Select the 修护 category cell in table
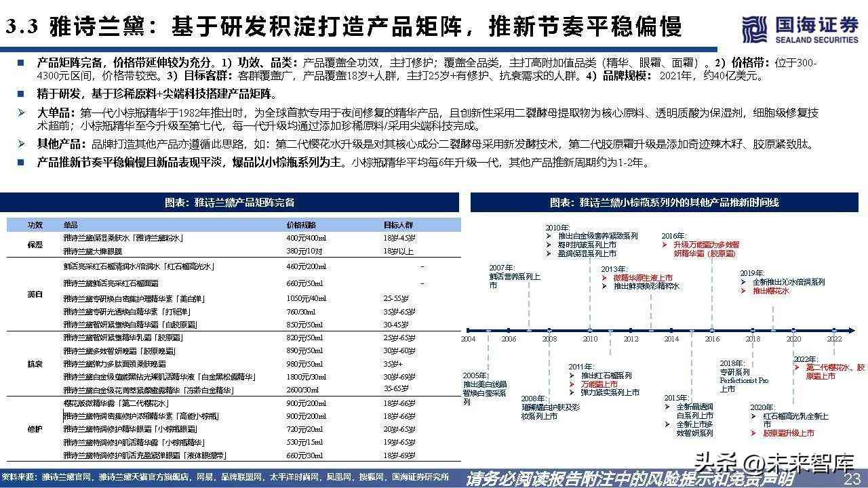 point(35,429)
